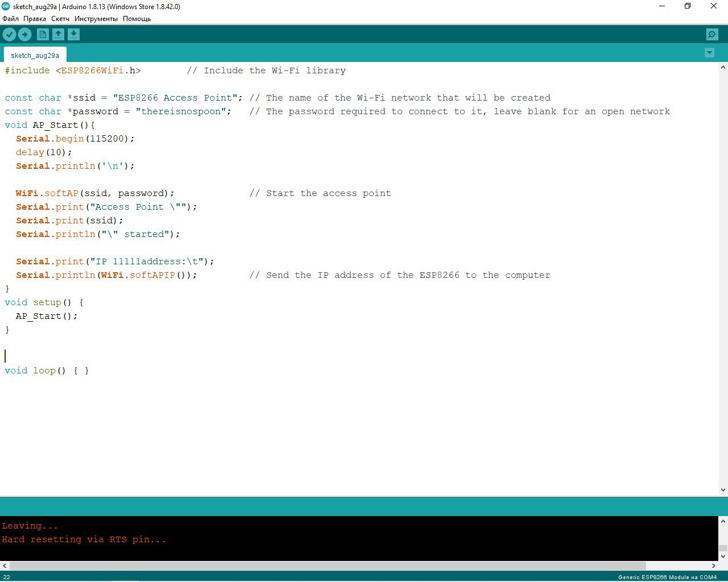Screen dimensions: 728x582
Task: Click the "leave blank for an open network" comment
Action: 582,111
